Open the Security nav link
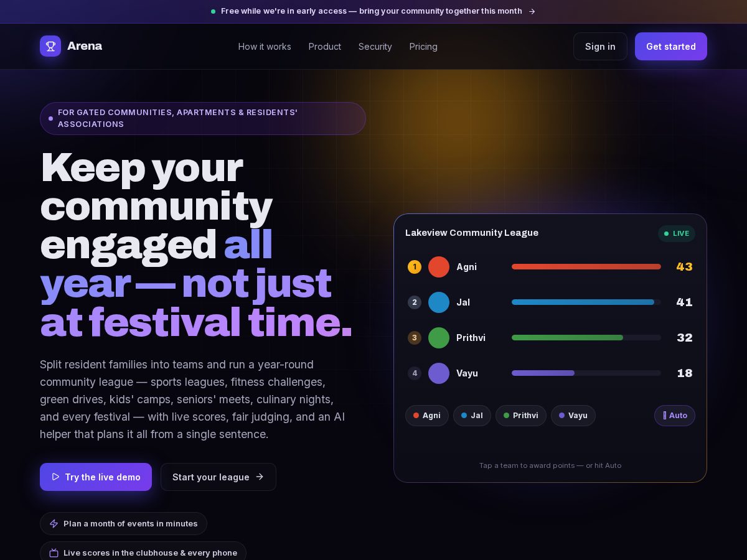Screen dimensions: 747x560 pos(375,47)
